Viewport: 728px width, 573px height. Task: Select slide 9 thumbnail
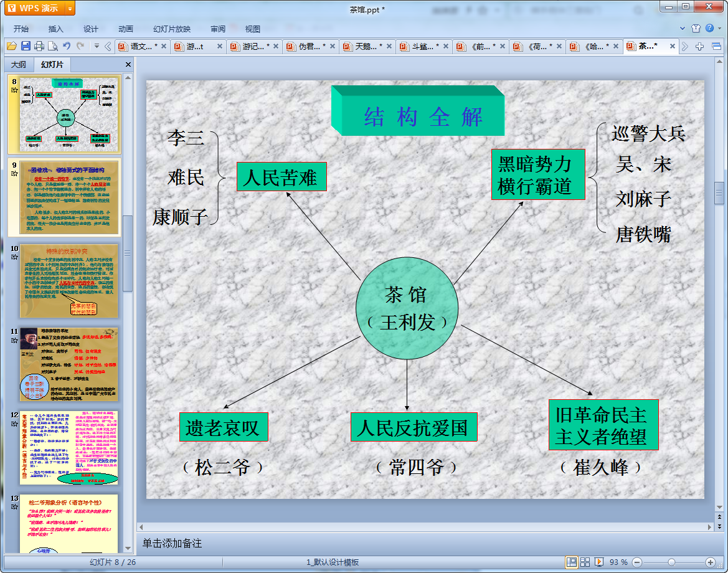click(x=69, y=197)
